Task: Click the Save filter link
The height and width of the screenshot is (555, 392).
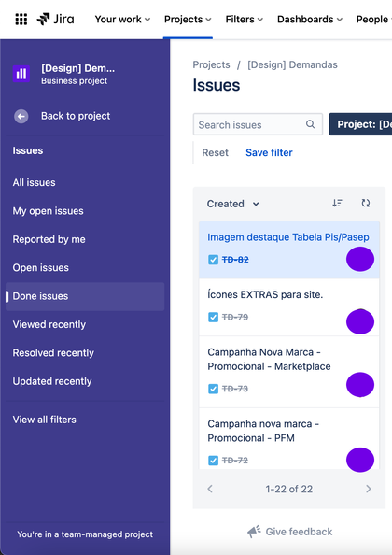Action: pyautogui.click(x=269, y=152)
